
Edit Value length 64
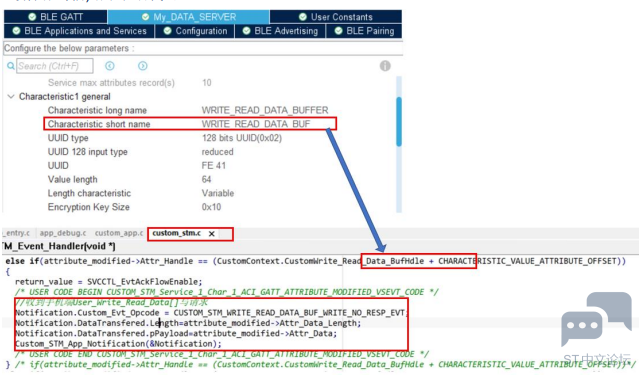(x=207, y=180)
